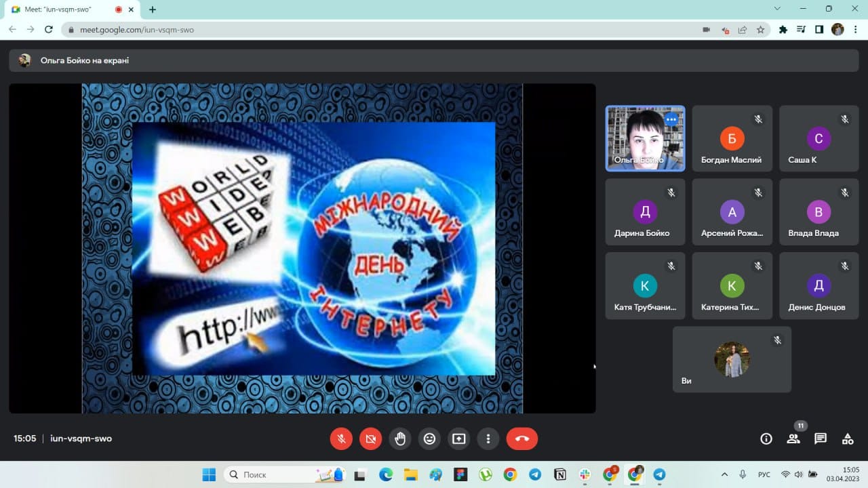Open options on Ольга Бойко's video tile
The width and height of the screenshot is (868, 488).
pyautogui.click(x=671, y=119)
